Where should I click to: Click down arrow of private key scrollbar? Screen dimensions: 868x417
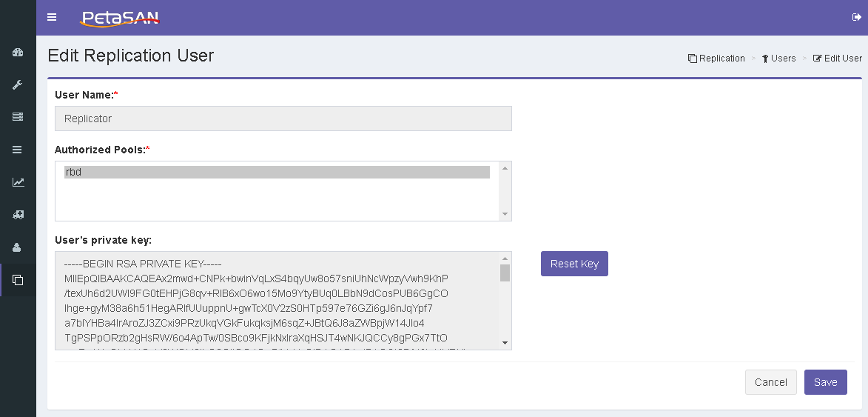tap(505, 343)
